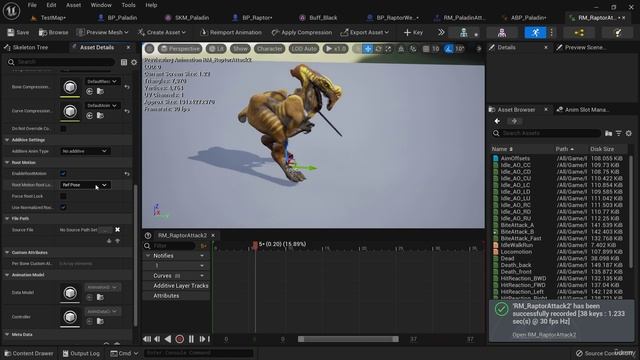This screenshot has width=640, height=360.
Task: Change playback speed x1.0 dropdown
Action: (x=335, y=49)
